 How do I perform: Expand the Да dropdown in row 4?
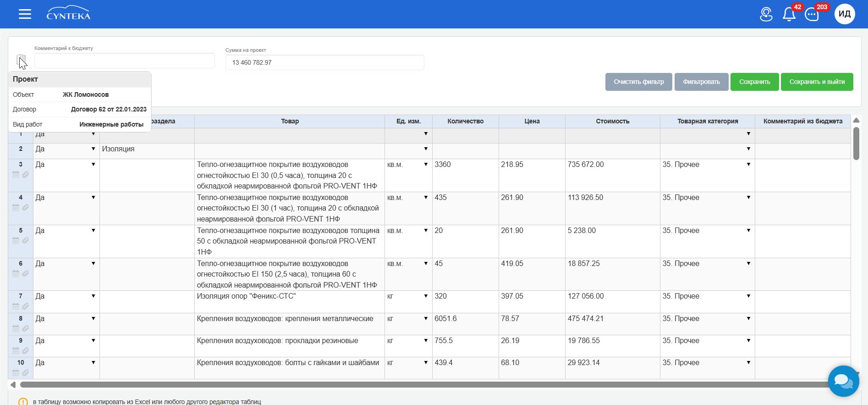coord(93,198)
